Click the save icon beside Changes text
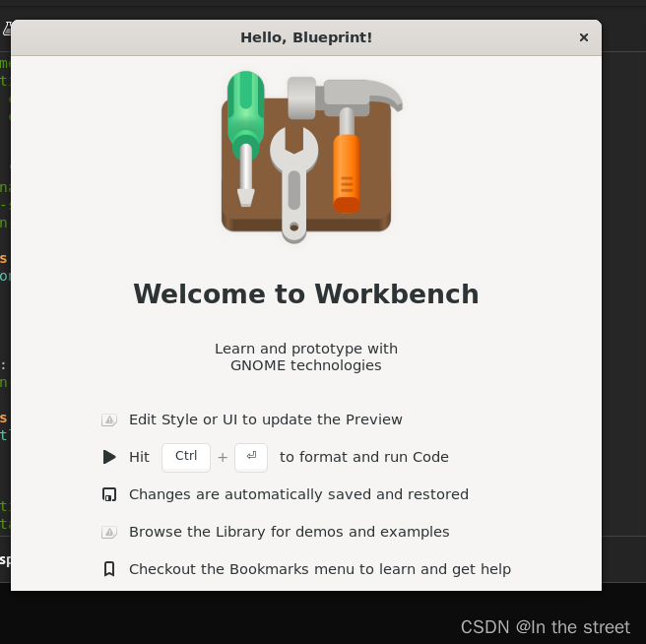The width and height of the screenshot is (646, 644). tap(109, 494)
